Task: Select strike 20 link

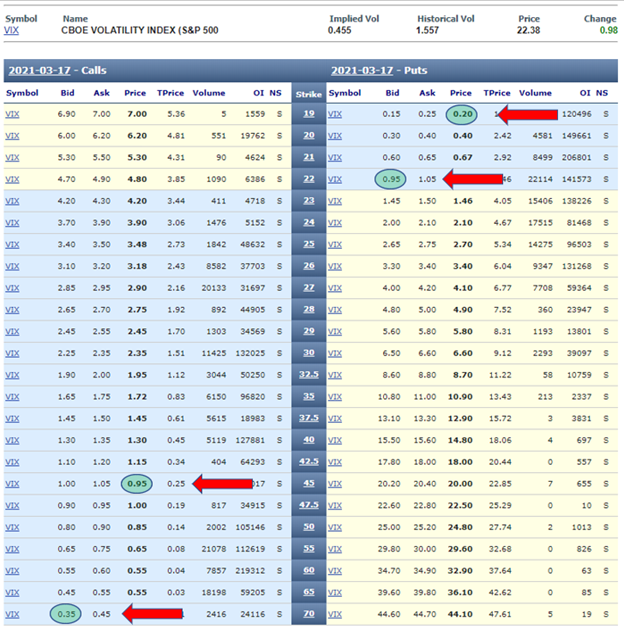Action: (309, 135)
